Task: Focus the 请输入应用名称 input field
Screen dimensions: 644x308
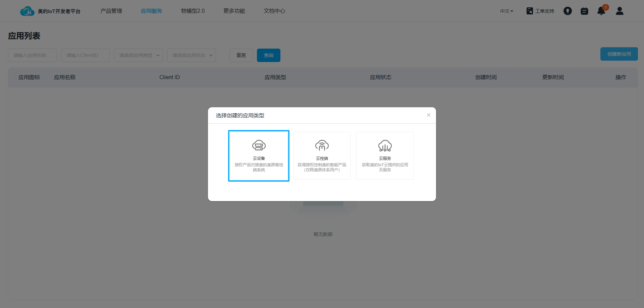Action: pos(33,55)
